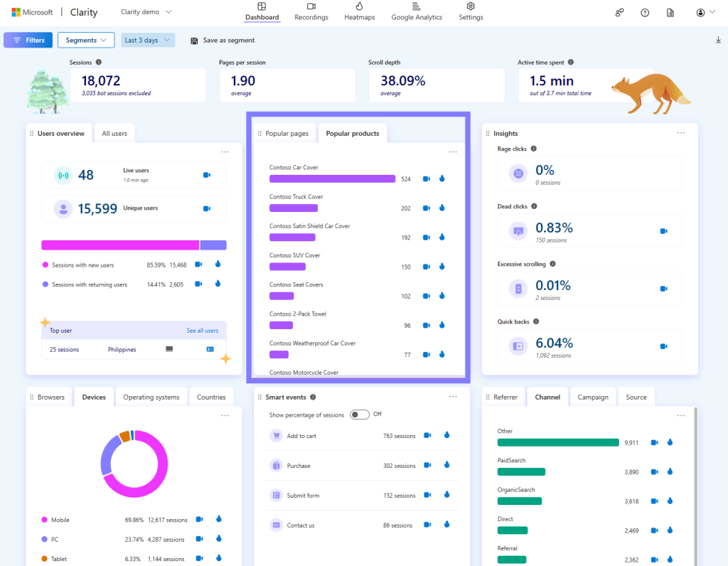This screenshot has width=728, height=566.
Task: Click the Filters button
Action: coord(28,41)
